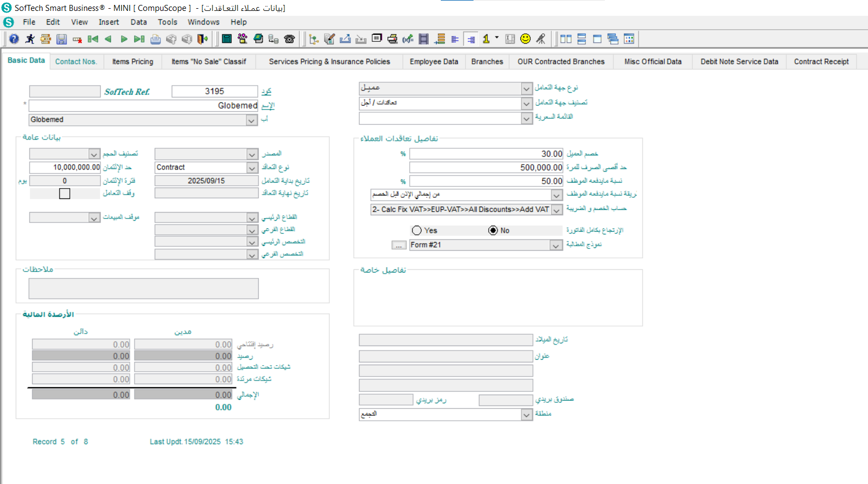Viewport: 868px width, 484px height.
Task: Click the yellow smiley face icon
Action: coord(525,39)
